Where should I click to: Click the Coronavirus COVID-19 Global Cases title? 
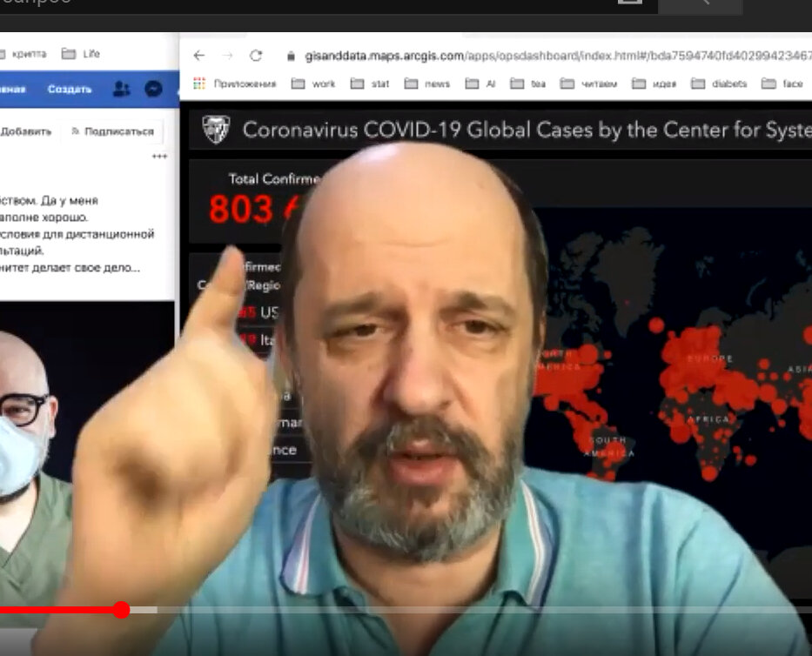pos(527,130)
